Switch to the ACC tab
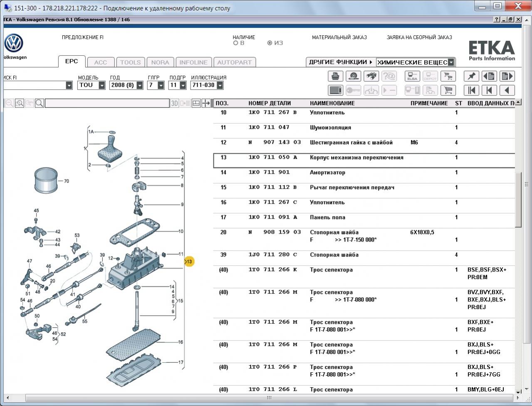The image size is (532, 406). [x=101, y=62]
